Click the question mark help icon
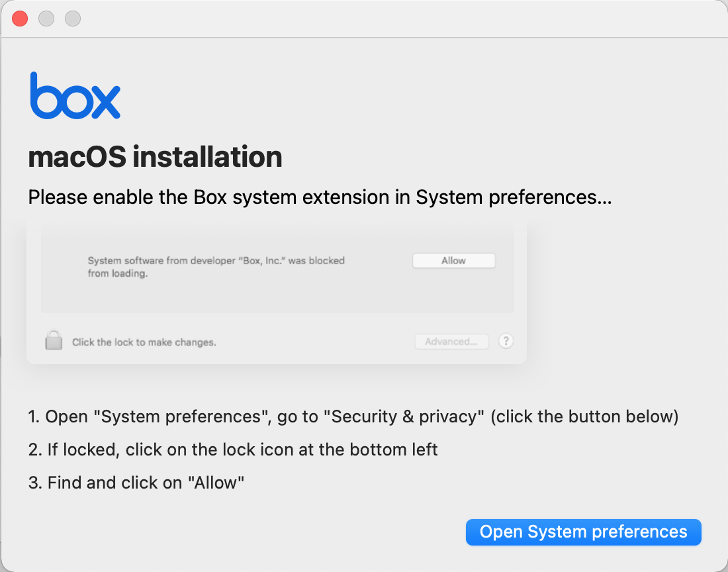The width and height of the screenshot is (728, 572). (506, 341)
